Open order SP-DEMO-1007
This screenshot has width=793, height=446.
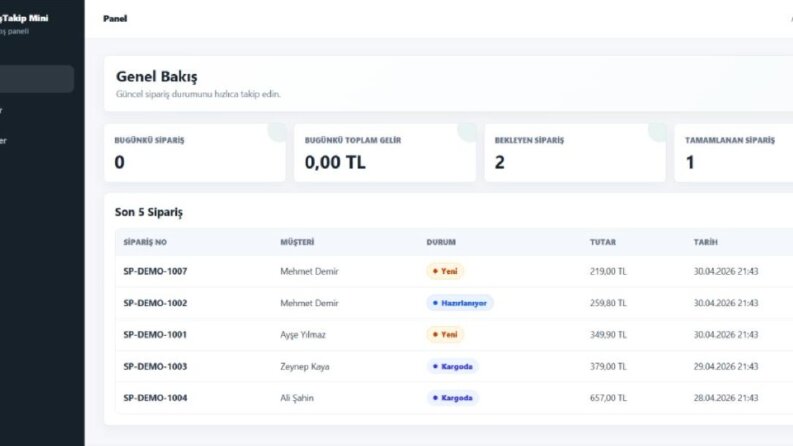[x=155, y=272]
